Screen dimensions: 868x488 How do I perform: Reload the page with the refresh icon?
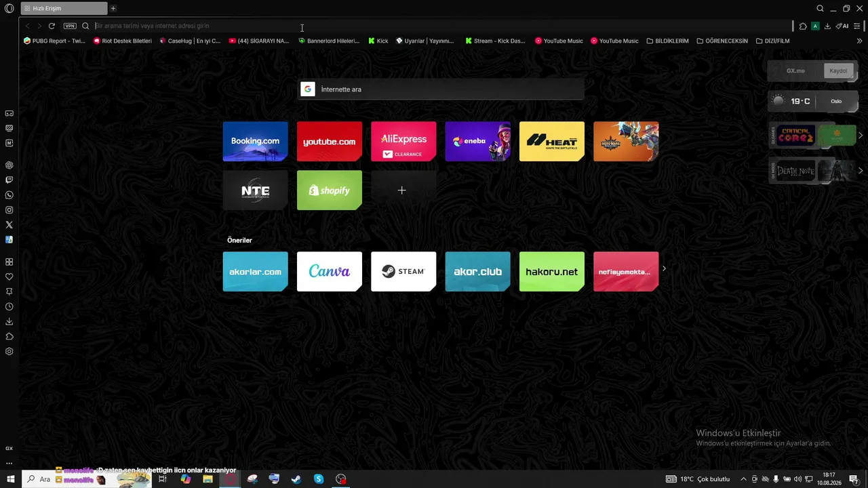[52, 26]
